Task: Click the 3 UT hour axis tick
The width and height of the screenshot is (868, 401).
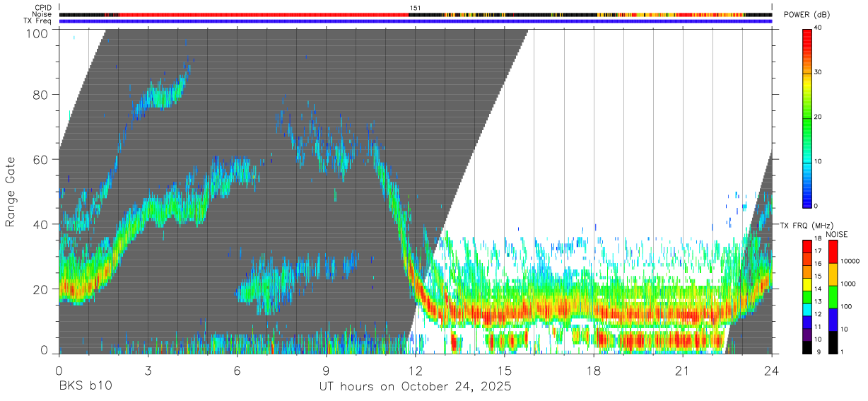Action: 148,369
